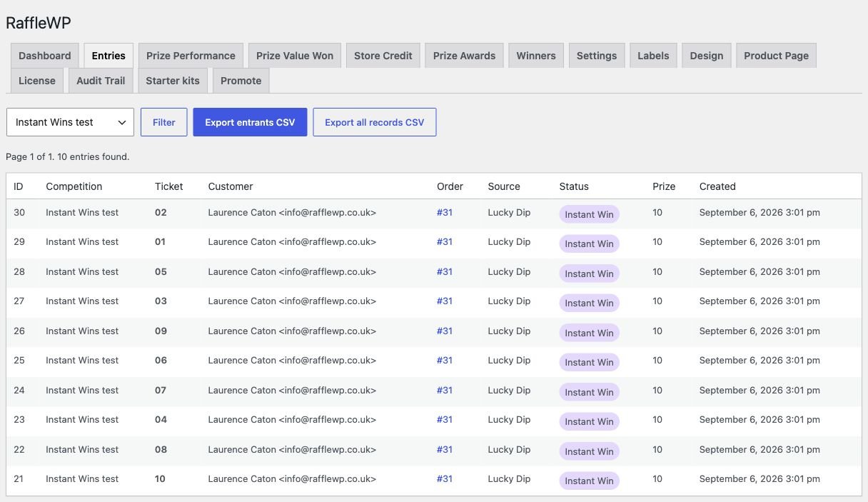Open the Starter kits tab
Screen dimensions: 868x502
pos(173,81)
